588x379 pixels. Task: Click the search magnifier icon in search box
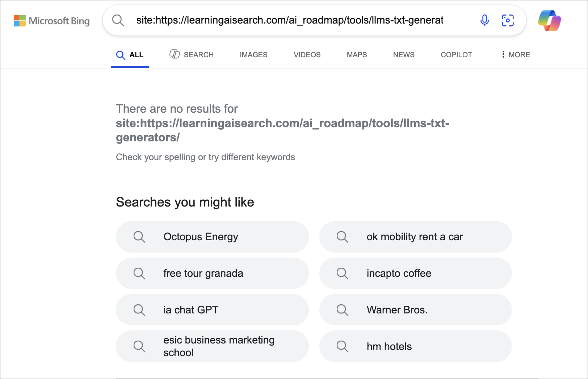pos(118,20)
